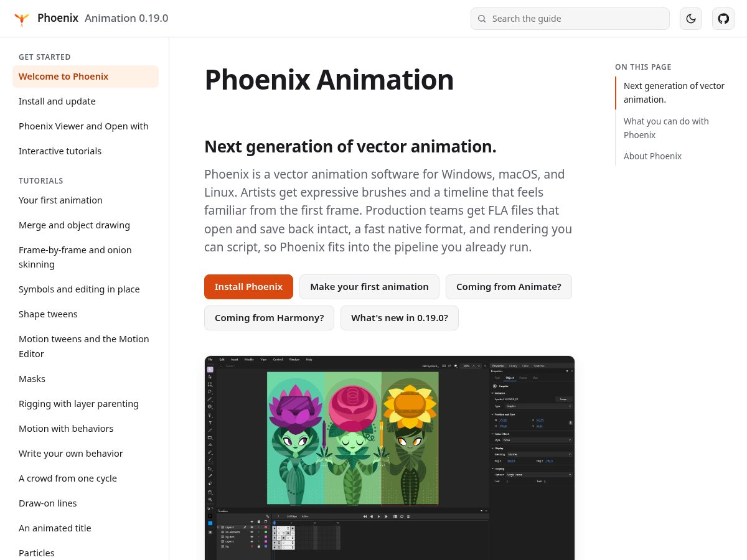The width and height of the screenshot is (747, 560).
Task: Select An animated title tutorial
Action: [x=85, y=528]
